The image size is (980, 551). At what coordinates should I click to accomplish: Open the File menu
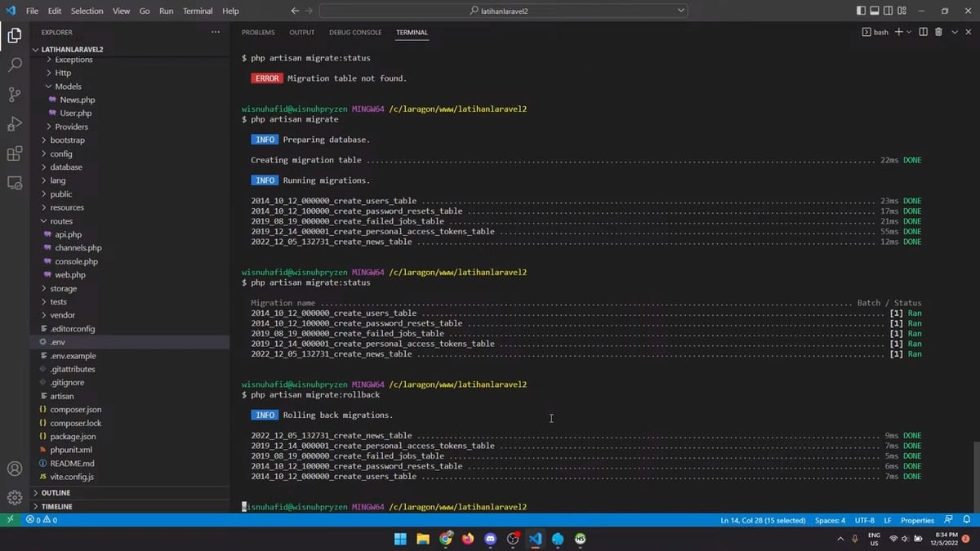32,11
